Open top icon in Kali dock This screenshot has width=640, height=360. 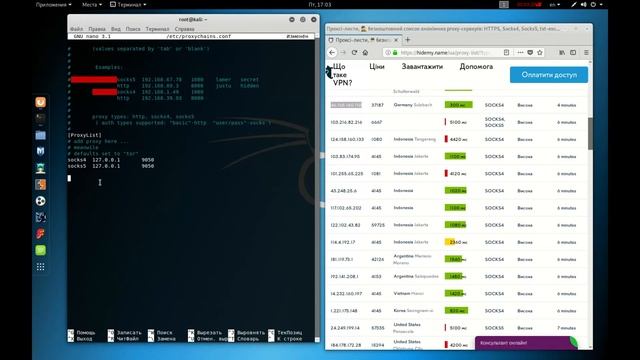[40, 102]
